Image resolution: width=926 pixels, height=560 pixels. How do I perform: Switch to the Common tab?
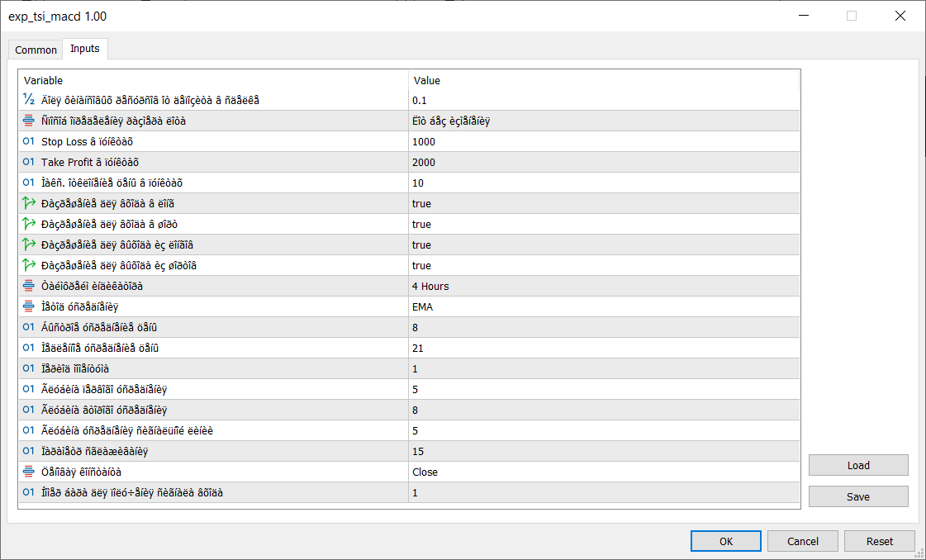[36, 50]
